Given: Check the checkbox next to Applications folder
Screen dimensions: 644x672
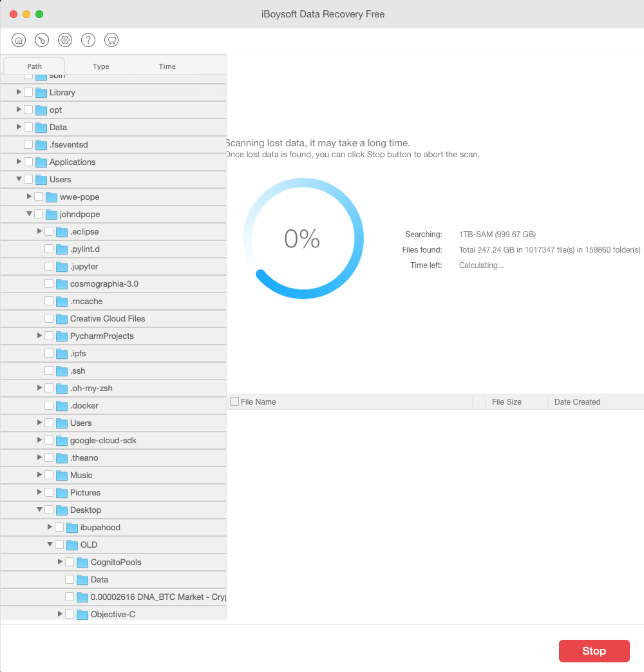Looking at the screenshot, I should click(x=28, y=162).
